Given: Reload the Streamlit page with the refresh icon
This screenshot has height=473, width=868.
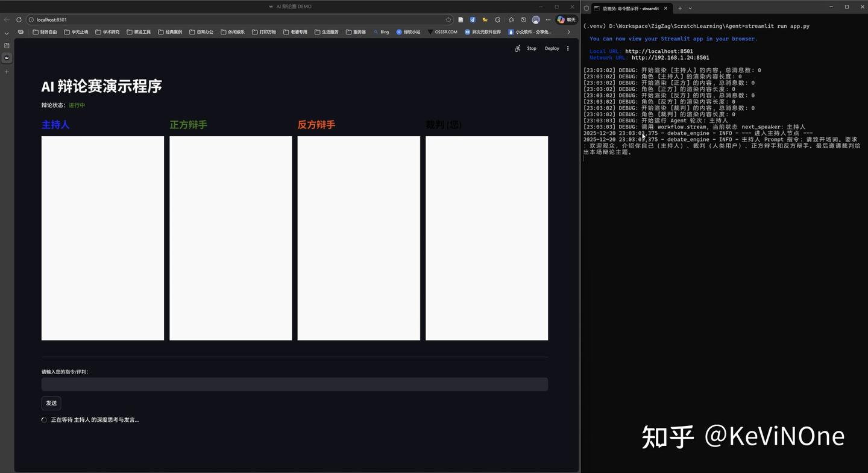Looking at the screenshot, I should tap(19, 19).
